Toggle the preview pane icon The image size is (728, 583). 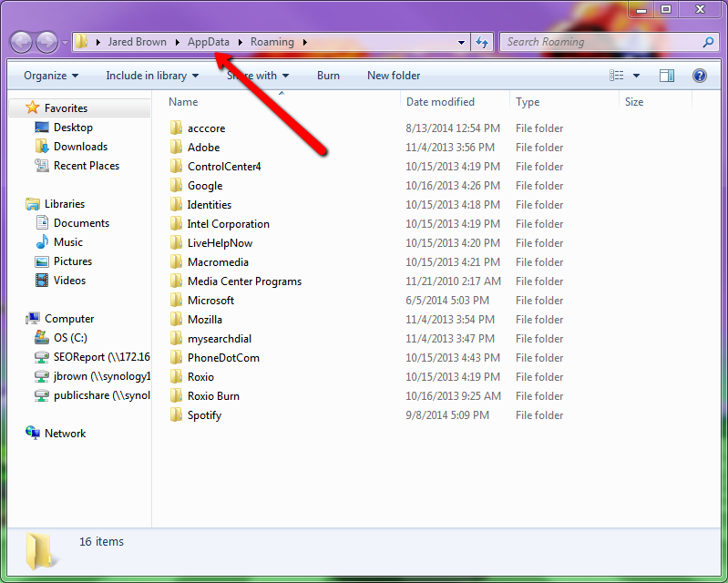coord(667,76)
